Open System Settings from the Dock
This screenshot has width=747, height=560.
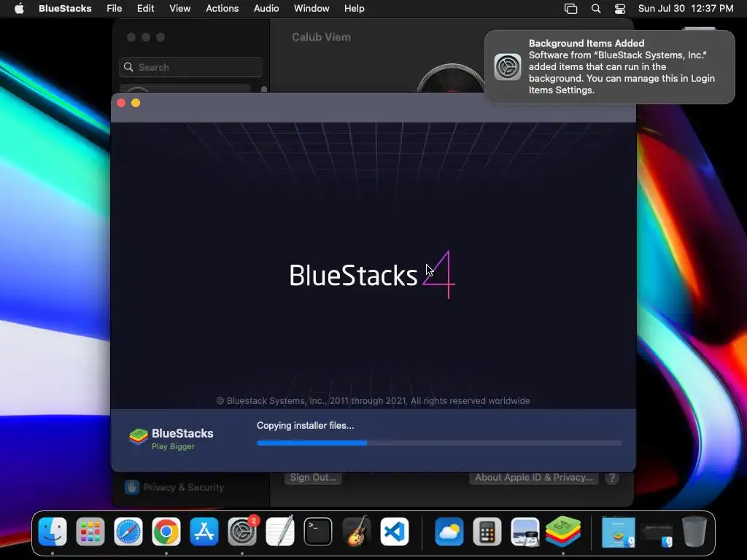click(x=242, y=532)
